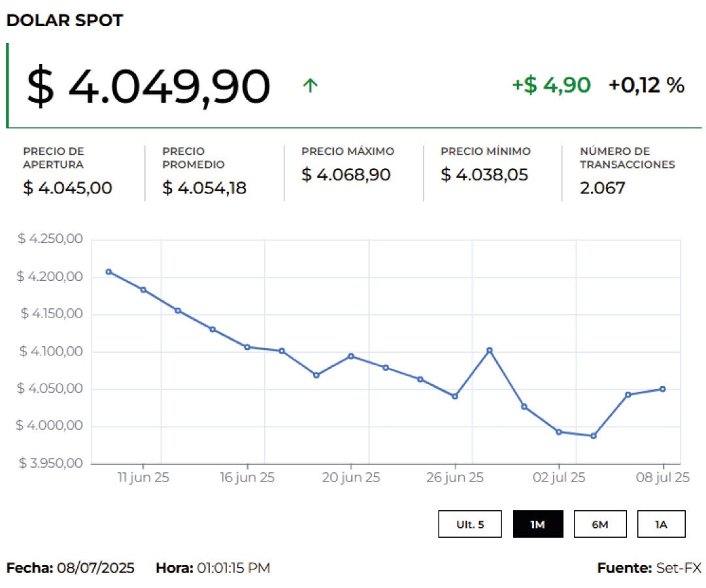706x588 pixels.
Task: Click the +$ 4,90 change value
Action: point(551,85)
